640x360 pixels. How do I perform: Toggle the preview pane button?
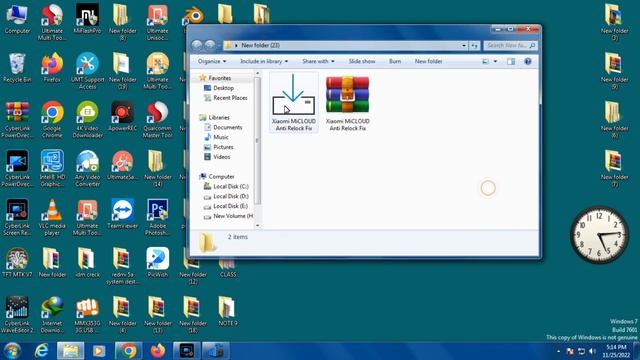pos(511,61)
